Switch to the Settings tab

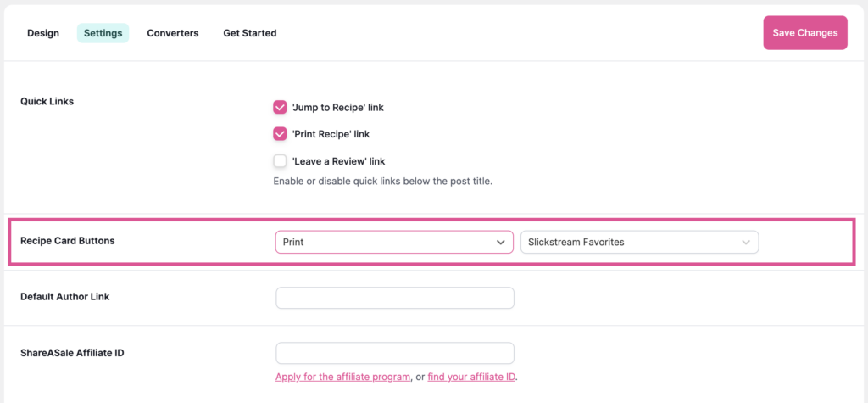(103, 33)
